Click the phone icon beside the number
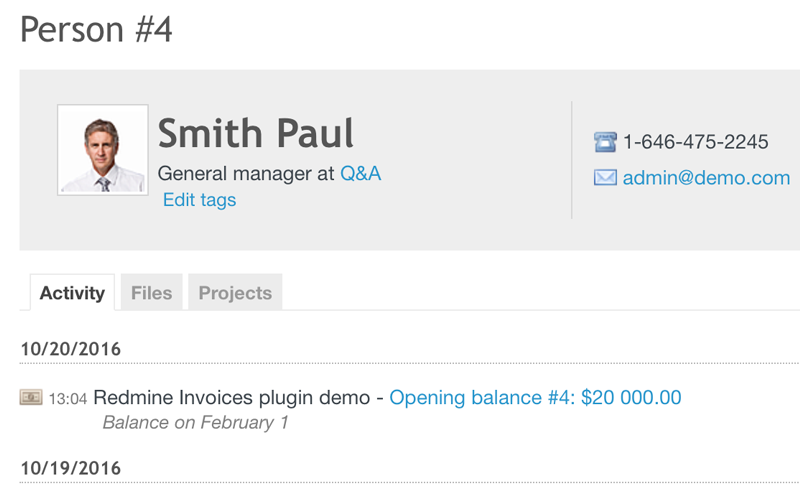800x500 pixels. [x=605, y=142]
